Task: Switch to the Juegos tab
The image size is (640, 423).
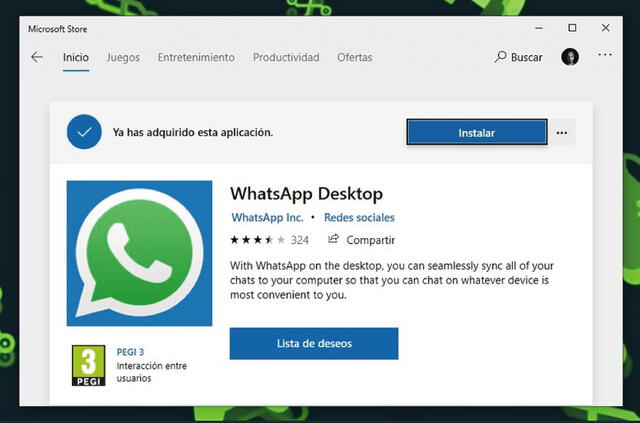Action: click(x=123, y=58)
